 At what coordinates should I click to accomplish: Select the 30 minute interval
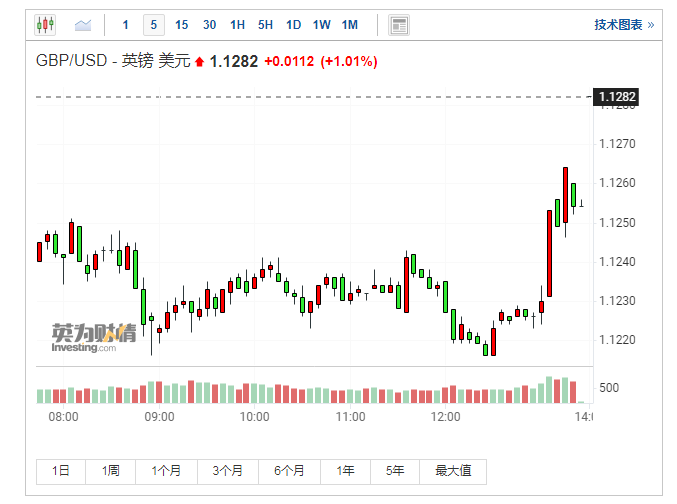pyautogui.click(x=210, y=25)
